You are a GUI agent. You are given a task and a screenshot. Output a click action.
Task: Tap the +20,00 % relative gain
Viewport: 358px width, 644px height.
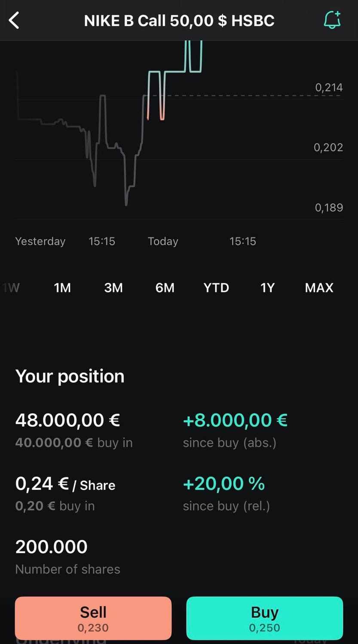tap(223, 484)
